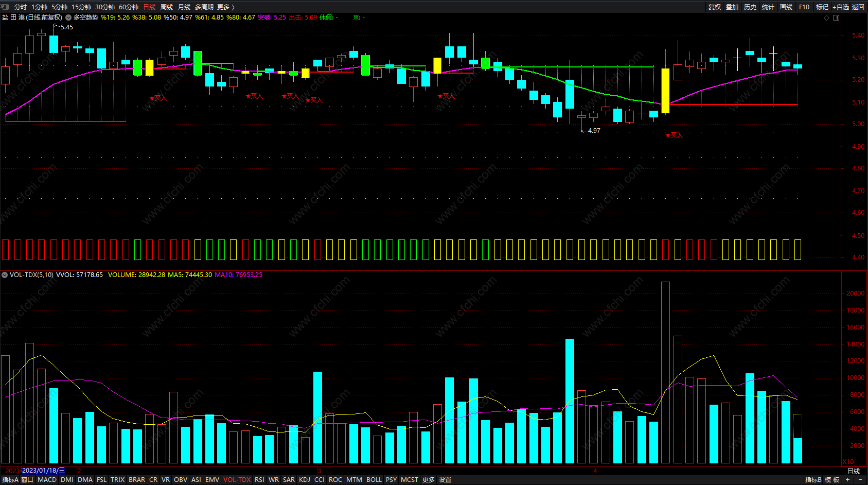The height and width of the screenshot is (485, 868).
Task: Toggle the side panel icon beside the diamond
Action: 836,18
